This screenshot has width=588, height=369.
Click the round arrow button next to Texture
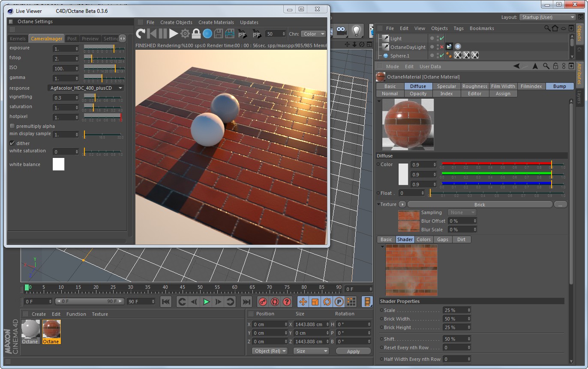point(402,204)
